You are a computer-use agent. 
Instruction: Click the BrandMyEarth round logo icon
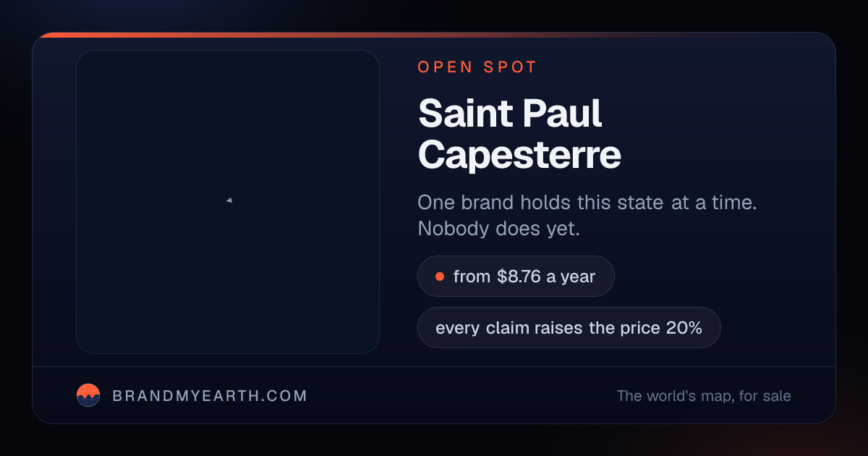tap(88, 395)
